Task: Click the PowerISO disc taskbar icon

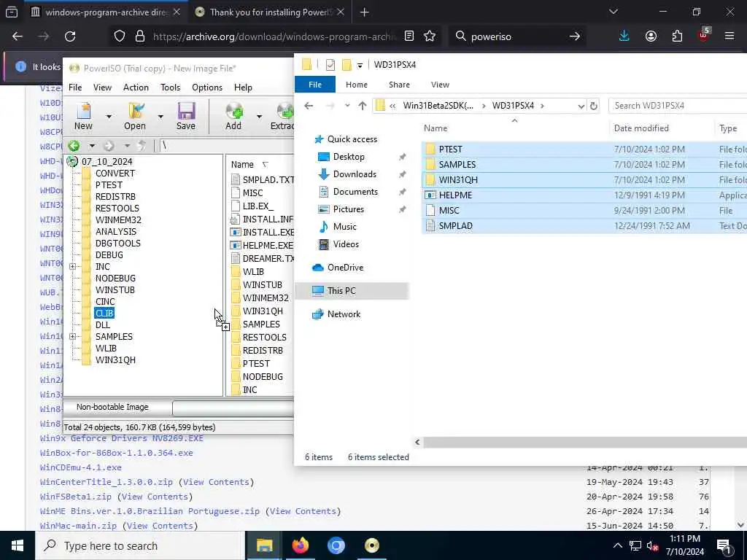Action: (x=371, y=545)
